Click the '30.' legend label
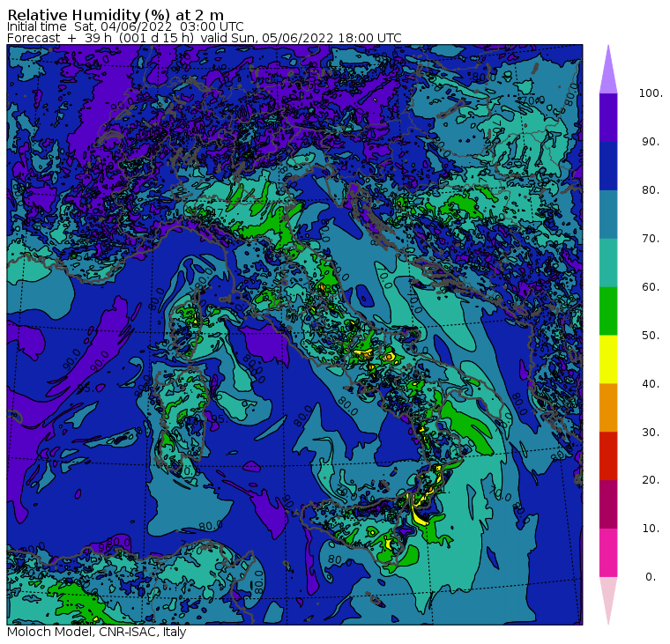The width and height of the screenshot is (670, 644). click(x=651, y=433)
